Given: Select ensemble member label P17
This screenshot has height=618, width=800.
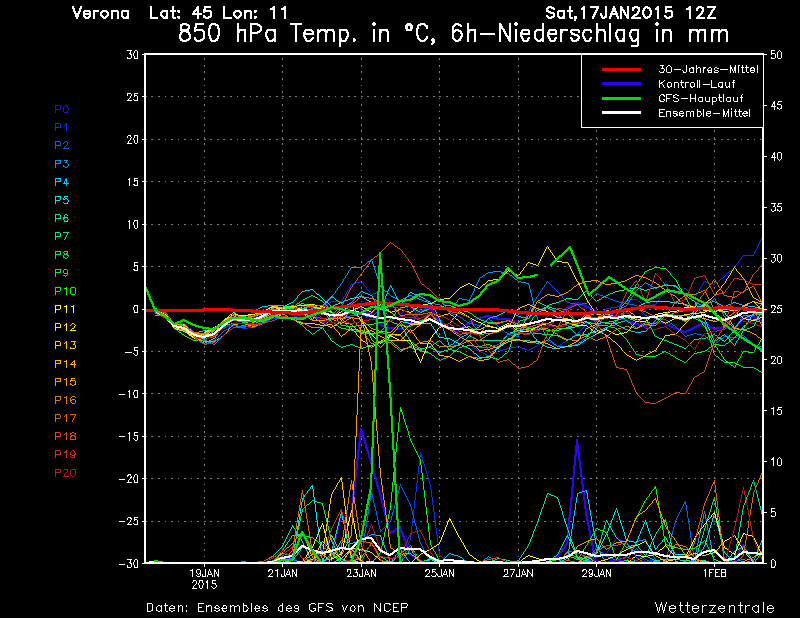Looking at the screenshot, I should click(65, 418).
